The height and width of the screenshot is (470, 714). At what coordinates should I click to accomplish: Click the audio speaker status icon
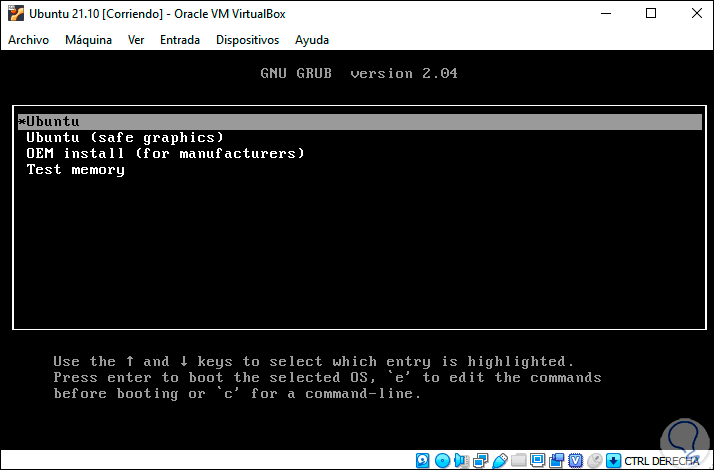(x=462, y=460)
